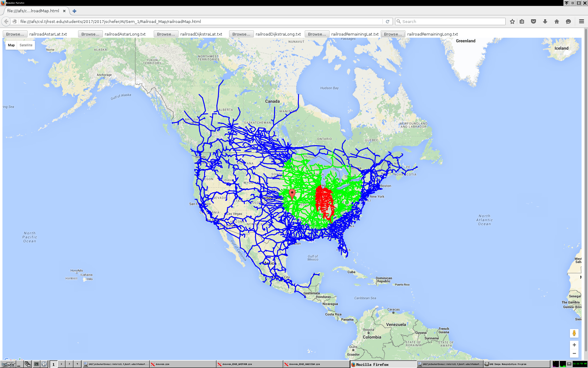Open the new tab plus icon
The width and height of the screenshot is (588, 368).
click(x=74, y=11)
